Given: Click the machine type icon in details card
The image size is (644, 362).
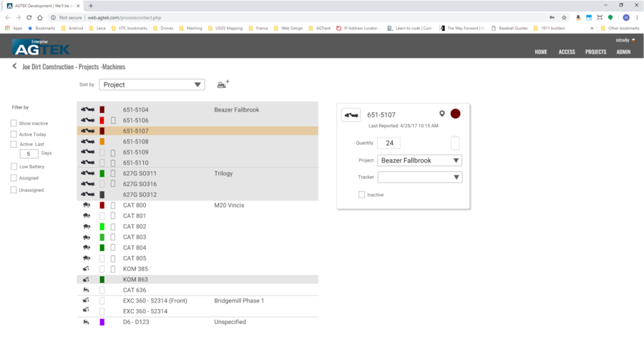Looking at the screenshot, I should (x=351, y=114).
